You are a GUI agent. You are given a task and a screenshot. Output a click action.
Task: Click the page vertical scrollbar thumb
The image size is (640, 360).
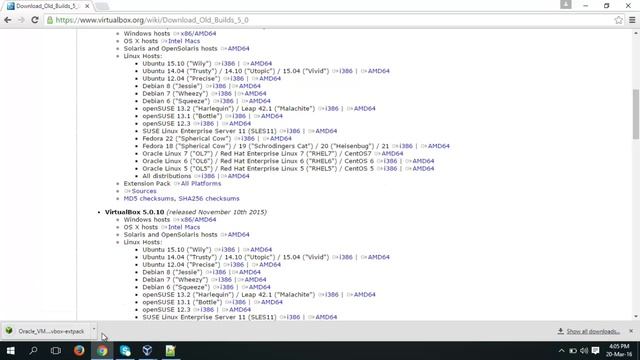(x=636, y=114)
